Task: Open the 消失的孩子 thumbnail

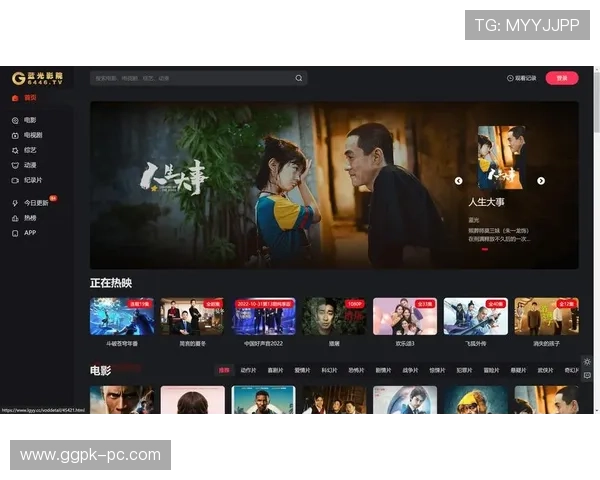Action: pyautogui.click(x=546, y=317)
